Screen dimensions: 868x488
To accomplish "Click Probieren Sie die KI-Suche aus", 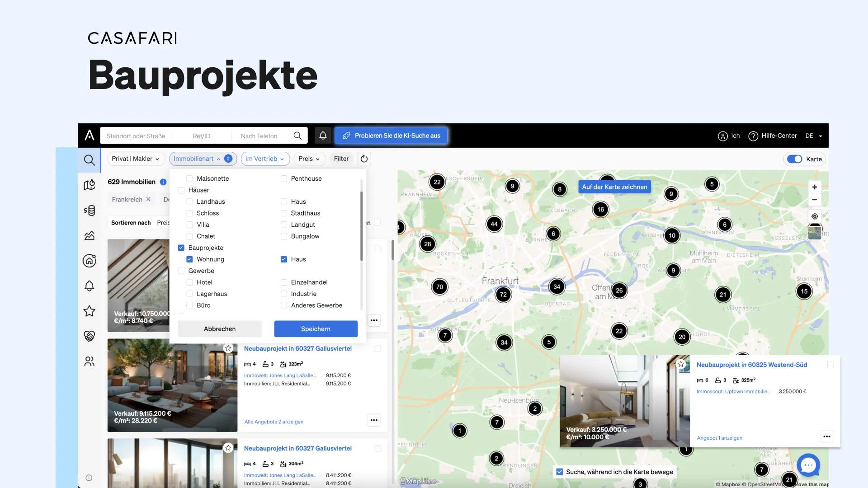I will click(x=391, y=136).
